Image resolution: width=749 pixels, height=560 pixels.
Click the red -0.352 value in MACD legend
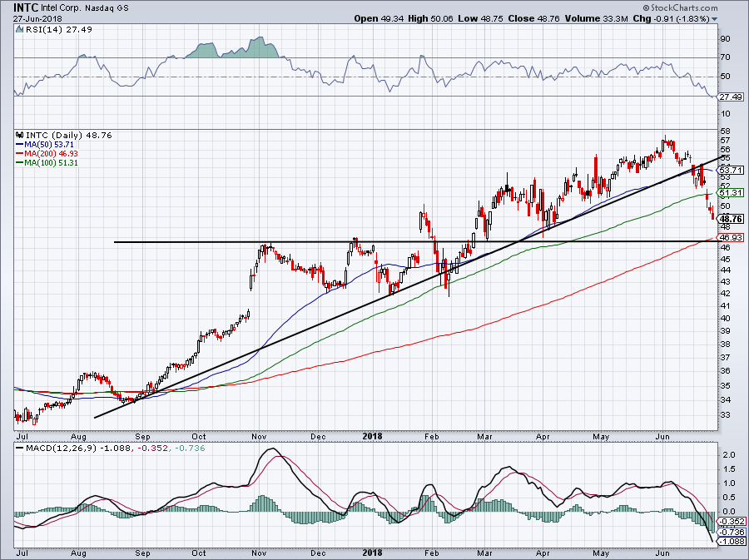[x=153, y=448]
